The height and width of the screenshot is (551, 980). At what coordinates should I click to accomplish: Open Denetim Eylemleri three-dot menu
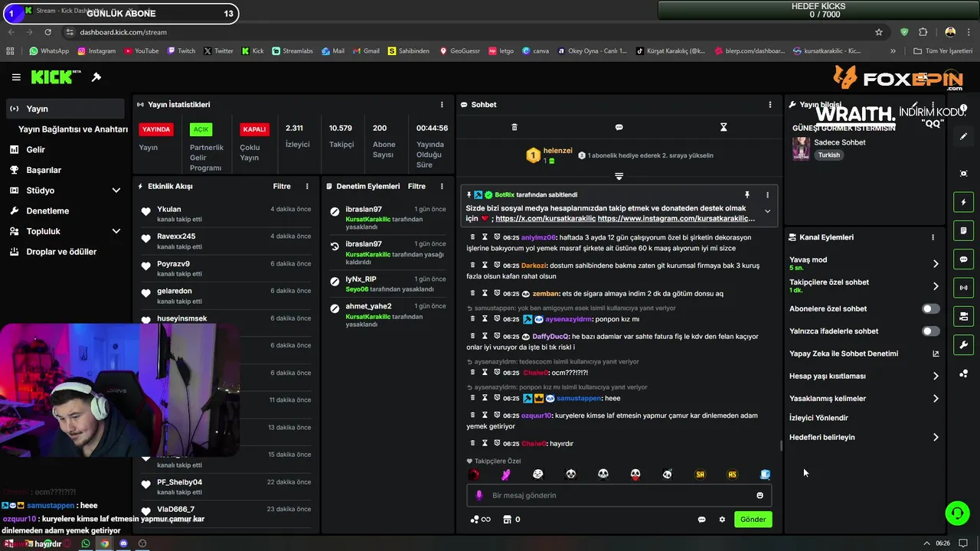[442, 187]
